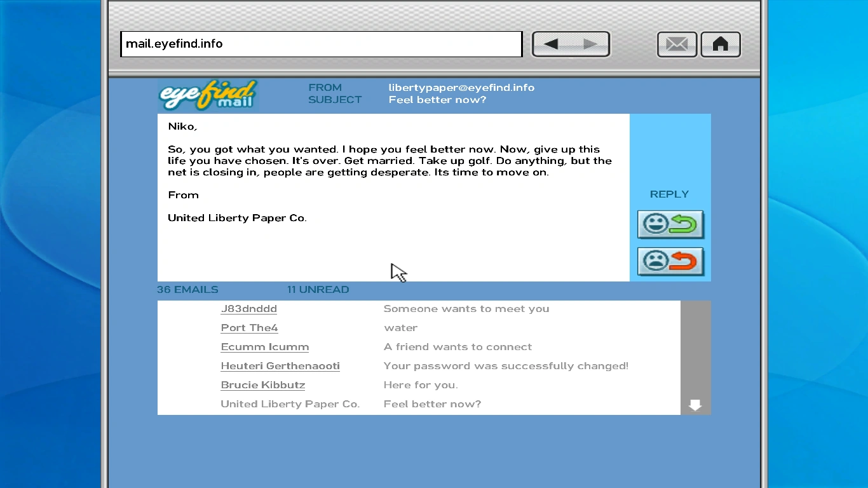This screenshot has width=868, height=488.
Task: Click the SUBJECT header label
Action: 335,100
